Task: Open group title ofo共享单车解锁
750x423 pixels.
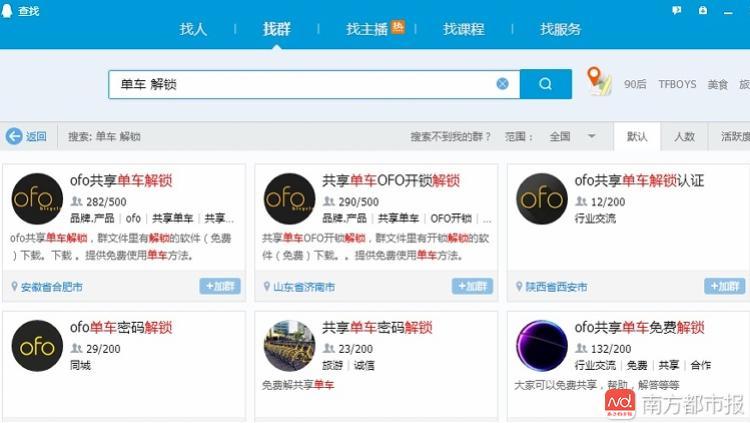Action: (x=121, y=180)
